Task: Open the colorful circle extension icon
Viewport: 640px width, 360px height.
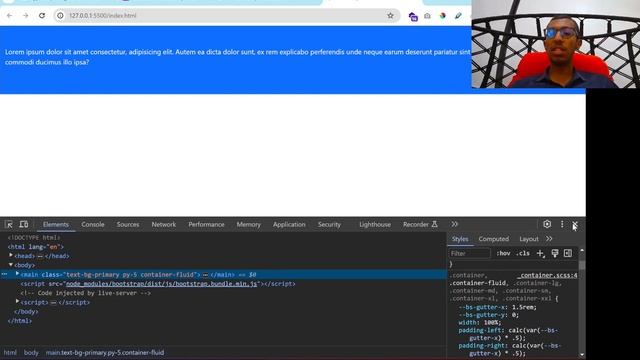Action: pos(442,16)
